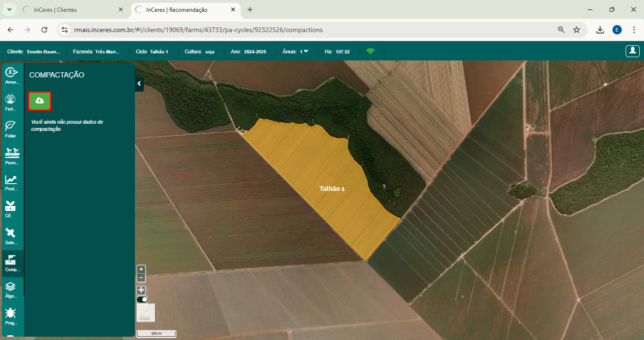Open the Chrome profile E avatar
Viewport: 644px width, 340px height.
(617, 30)
